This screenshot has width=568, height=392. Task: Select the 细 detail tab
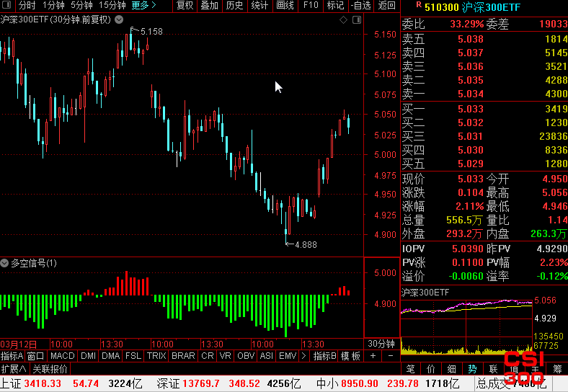(451, 369)
